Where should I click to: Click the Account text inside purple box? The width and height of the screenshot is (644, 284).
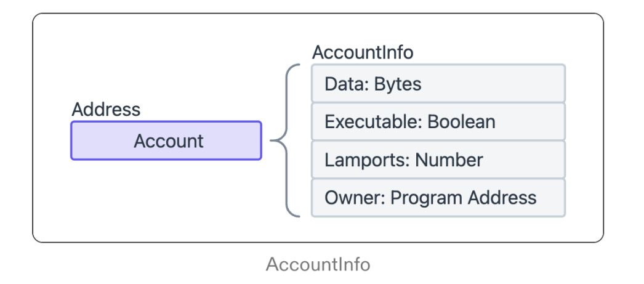click(169, 141)
